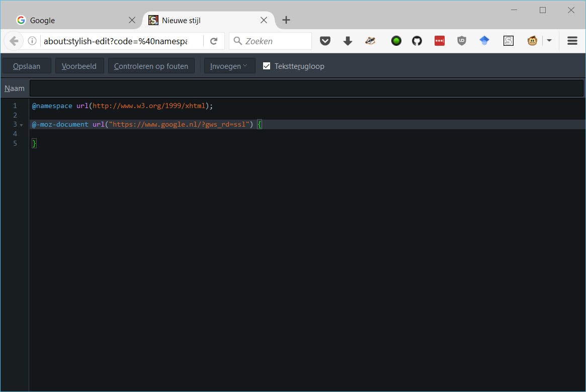Maximize the browser window
586x392 pixels.
(x=543, y=10)
